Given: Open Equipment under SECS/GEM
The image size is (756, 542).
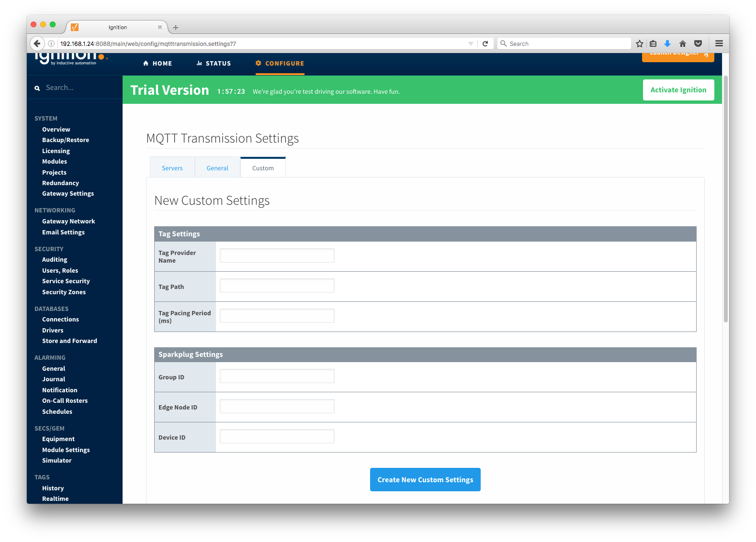Looking at the screenshot, I should pyautogui.click(x=58, y=439).
